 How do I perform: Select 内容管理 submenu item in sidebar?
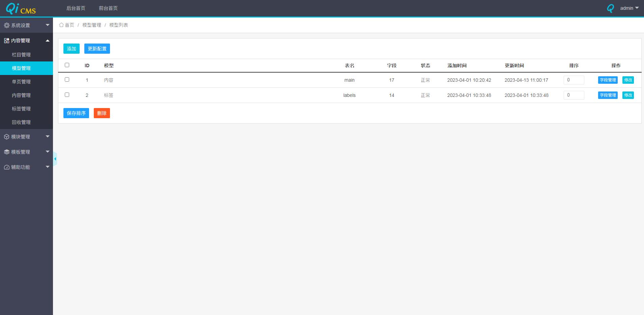pos(26,95)
